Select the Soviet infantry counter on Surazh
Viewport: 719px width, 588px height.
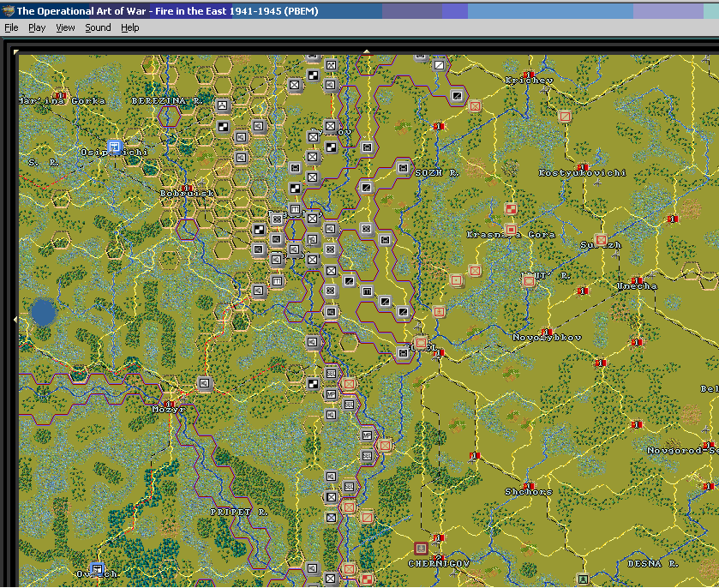point(601,239)
